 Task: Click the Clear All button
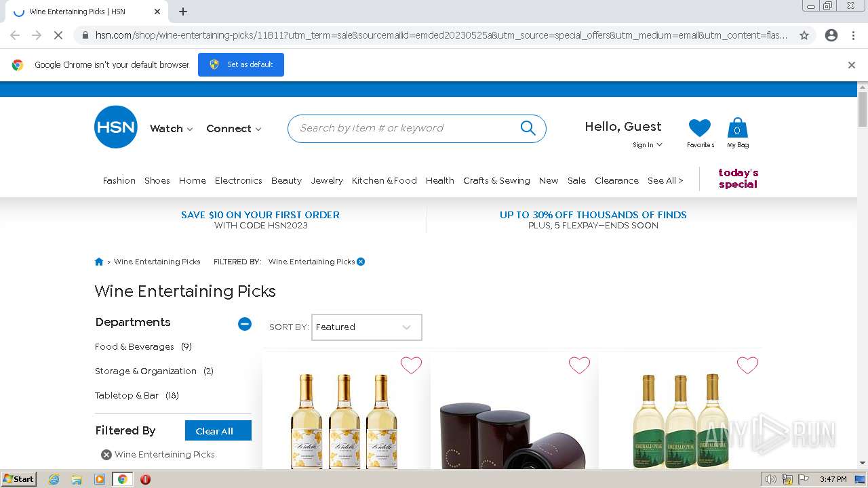[218, 430]
